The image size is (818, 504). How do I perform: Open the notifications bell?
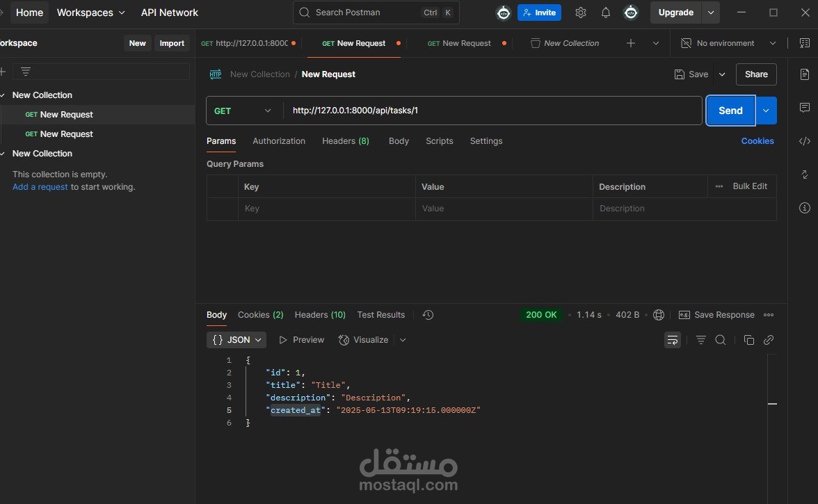point(606,13)
